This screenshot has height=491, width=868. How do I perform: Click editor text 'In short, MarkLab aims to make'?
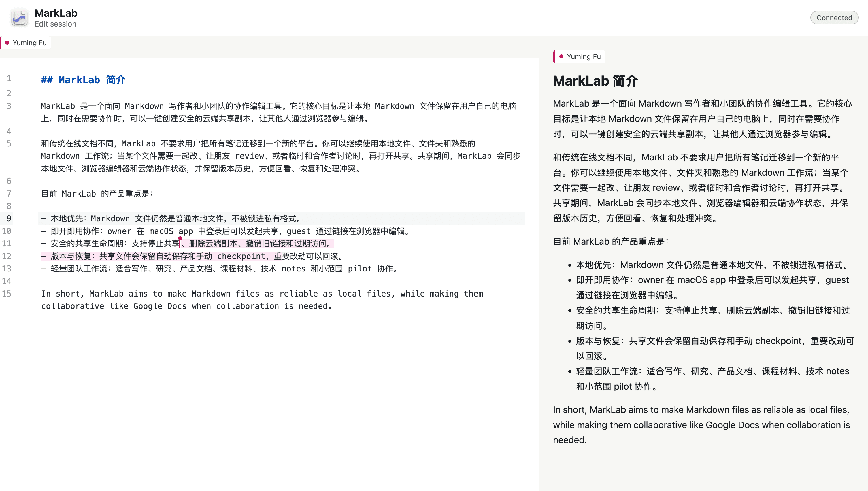click(x=262, y=300)
